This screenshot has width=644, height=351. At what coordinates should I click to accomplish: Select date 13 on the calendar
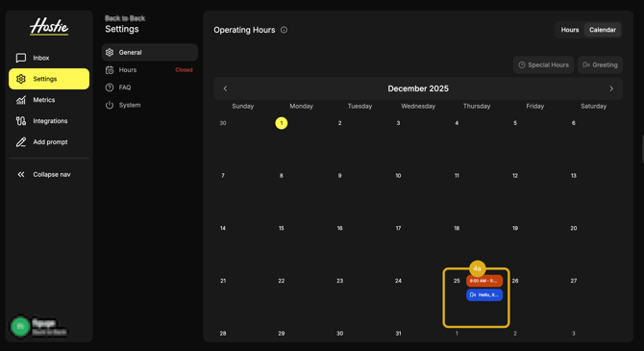pyautogui.click(x=574, y=175)
